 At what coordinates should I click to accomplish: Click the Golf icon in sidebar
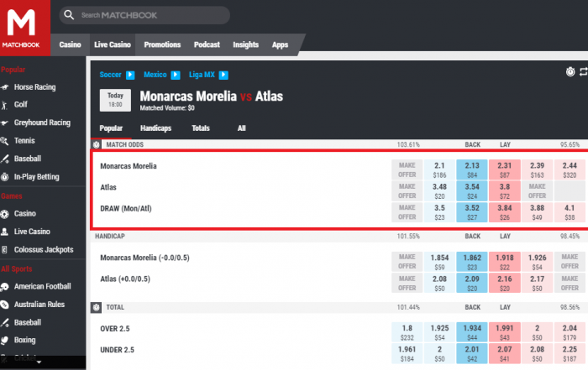click(4, 105)
